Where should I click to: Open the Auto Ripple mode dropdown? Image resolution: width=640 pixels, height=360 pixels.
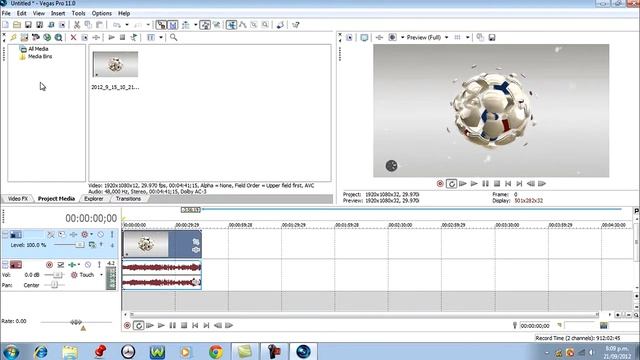tap(196, 25)
